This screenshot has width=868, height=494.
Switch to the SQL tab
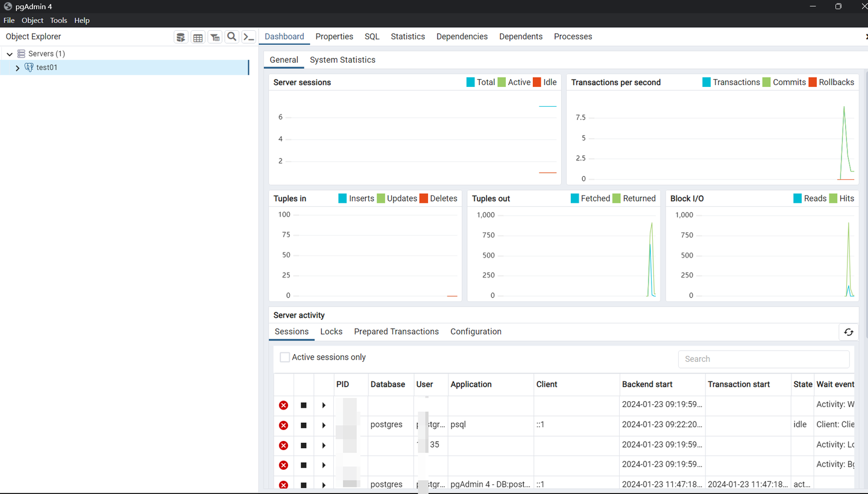tap(372, 36)
